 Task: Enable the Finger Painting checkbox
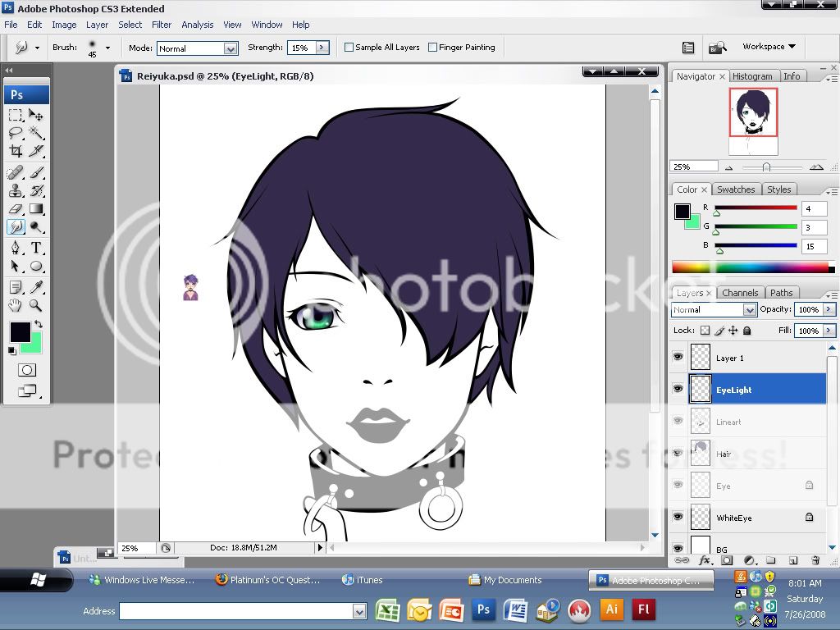pos(433,48)
